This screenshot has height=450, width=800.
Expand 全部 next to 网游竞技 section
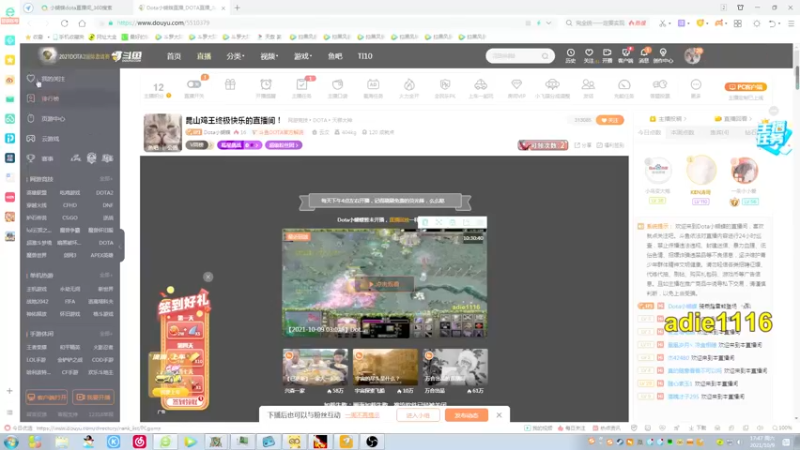tap(106, 179)
